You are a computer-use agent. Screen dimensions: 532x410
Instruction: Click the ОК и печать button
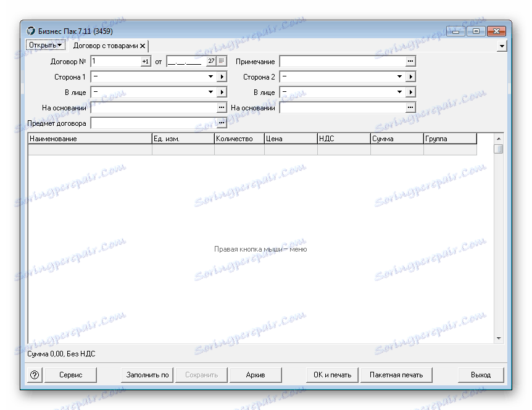(332, 375)
